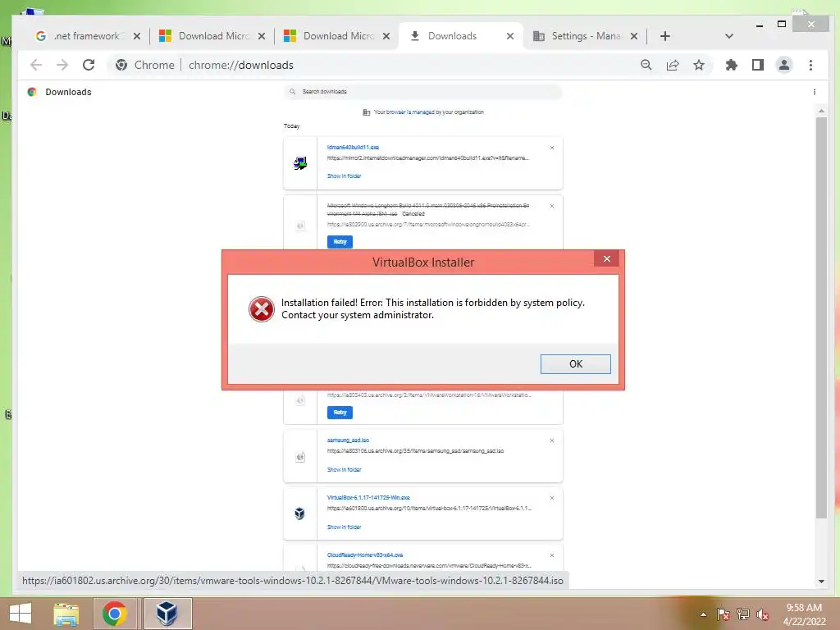Open VirtualBox installer from the taskbar
This screenshot has width=840, height=630.
coord(167,614)
